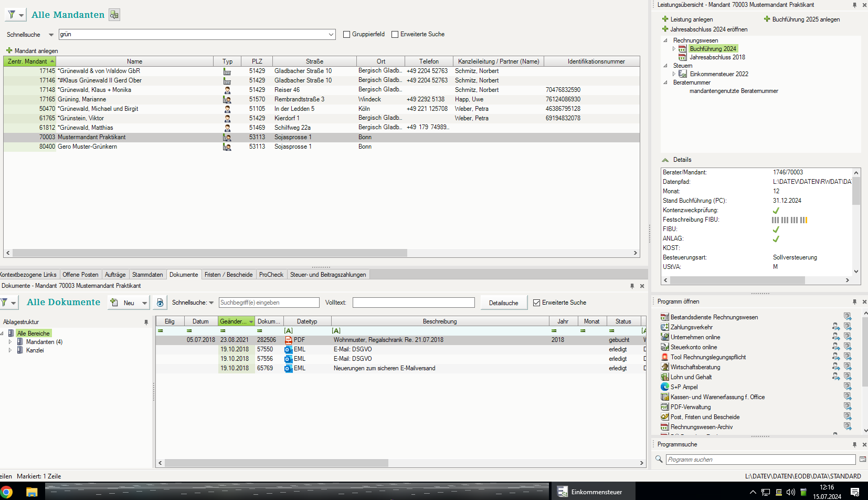Click the PDF icon of Wohnmuster document
868x500 pixels.
pyautogui.click(x=288, y=340)
